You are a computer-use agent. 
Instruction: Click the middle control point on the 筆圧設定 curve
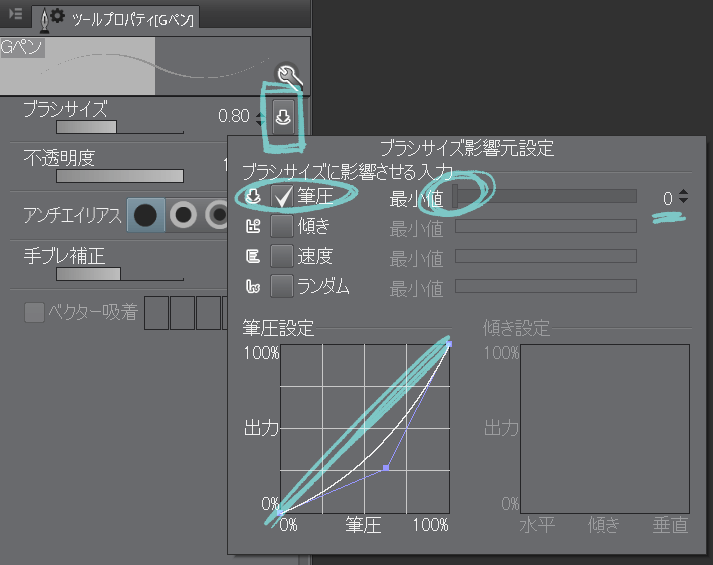point(386,467)
